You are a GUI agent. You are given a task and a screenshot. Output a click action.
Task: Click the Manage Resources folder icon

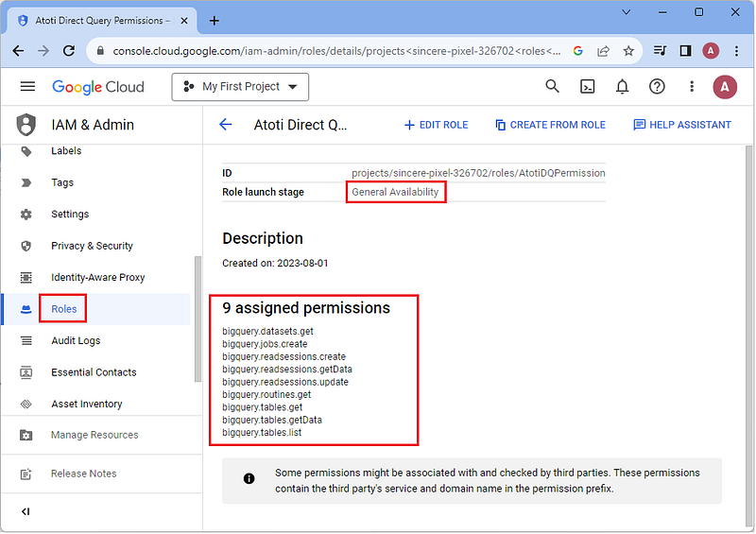tap(26, 435)
